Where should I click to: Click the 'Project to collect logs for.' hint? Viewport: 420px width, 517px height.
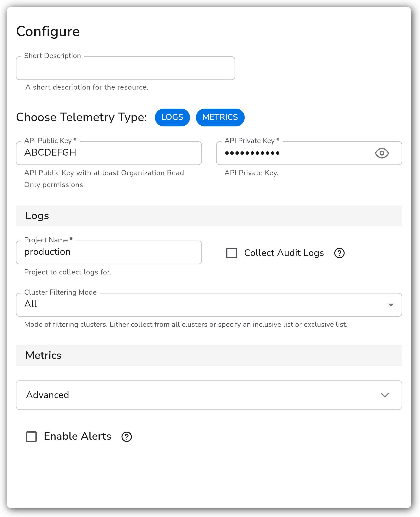68,272
